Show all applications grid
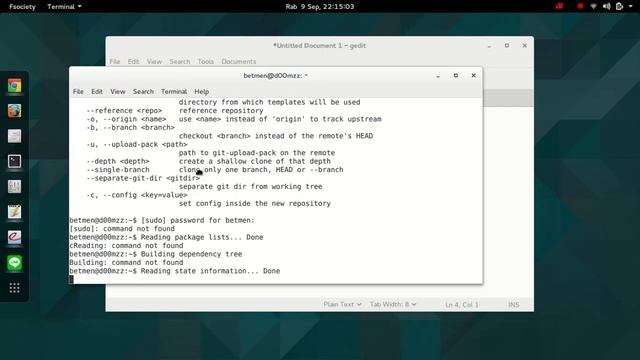640x360 pixels. (14, 288)
